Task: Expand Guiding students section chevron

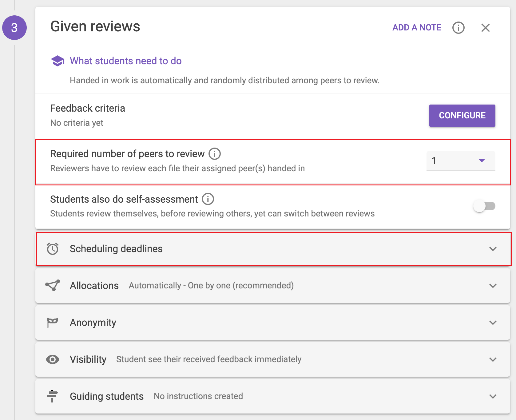Action: click(493, 396)
